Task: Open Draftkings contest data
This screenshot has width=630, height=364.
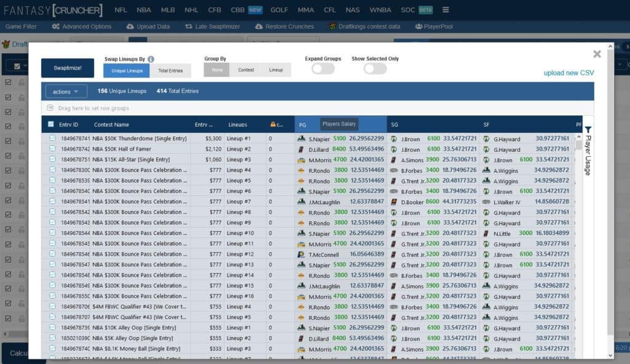Action: 365,26
